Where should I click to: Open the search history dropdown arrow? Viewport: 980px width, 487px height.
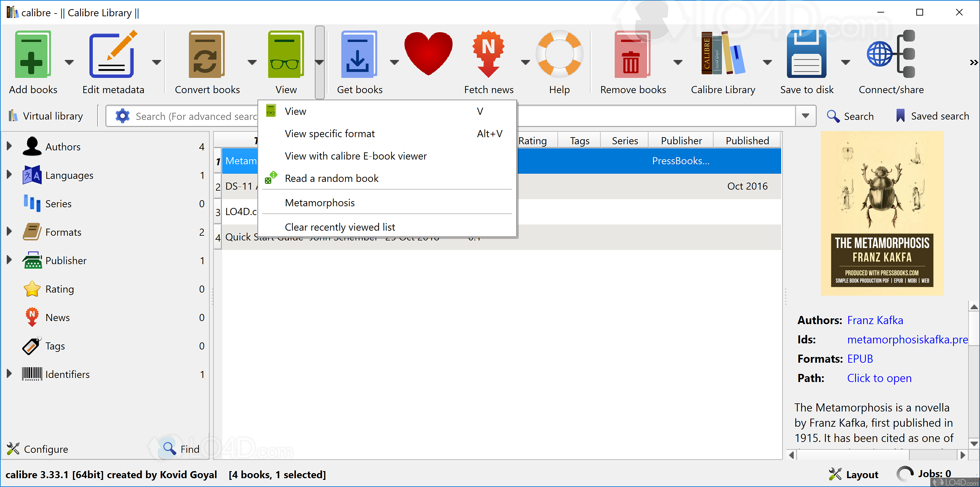pyautogui.click(x=805, y=116)
